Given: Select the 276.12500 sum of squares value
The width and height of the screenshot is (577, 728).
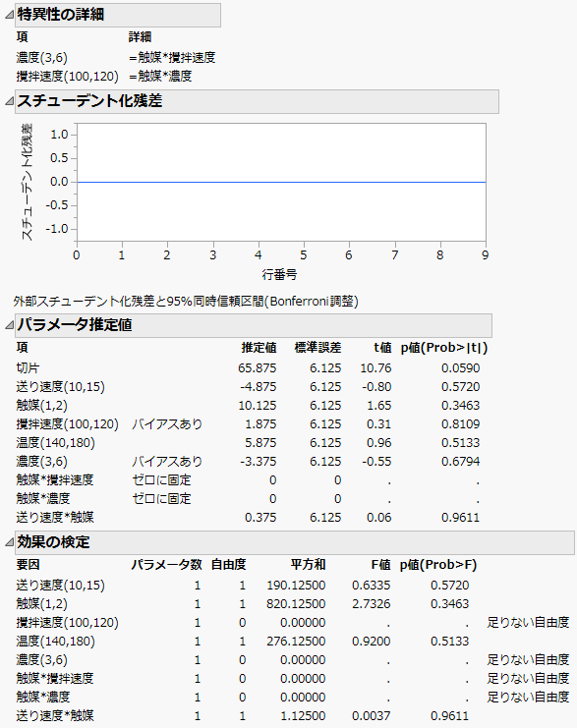Looking at the screenshot, I should coord(296,642).
